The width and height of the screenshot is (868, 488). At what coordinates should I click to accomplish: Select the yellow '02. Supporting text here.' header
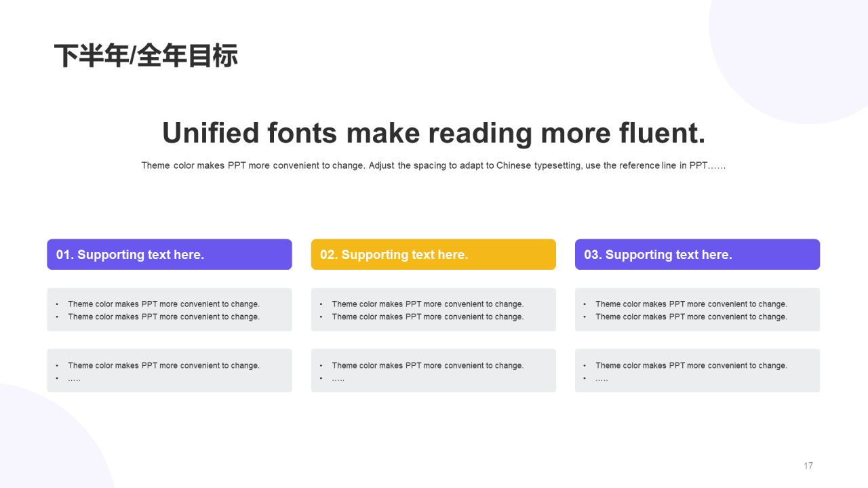click(x=433, y=254)
